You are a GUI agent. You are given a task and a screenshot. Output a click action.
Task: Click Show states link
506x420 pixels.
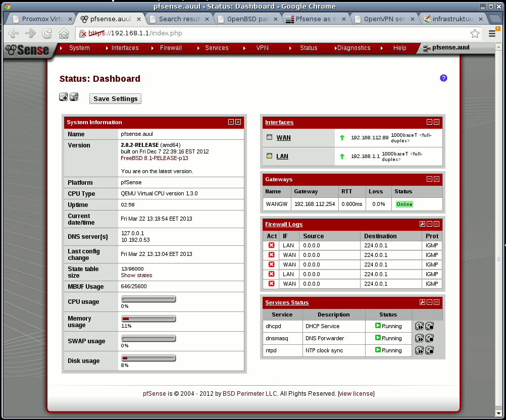(x=136, y=275)
